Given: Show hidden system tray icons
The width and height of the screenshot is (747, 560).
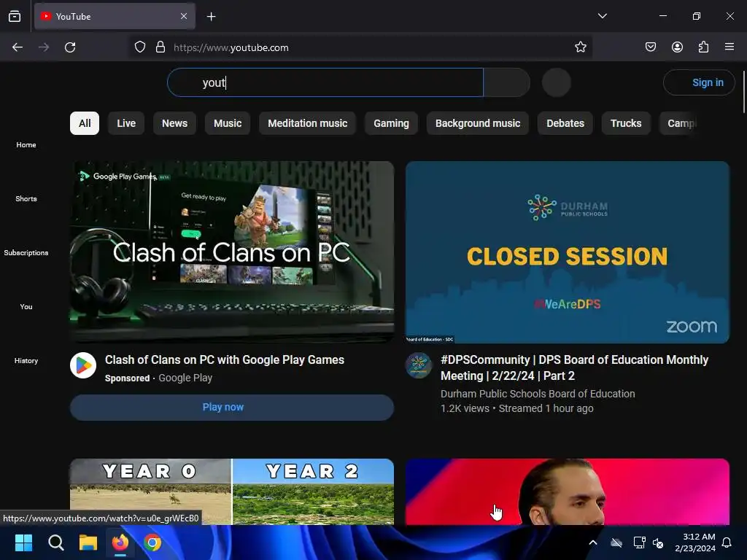Looking at the screenshot, I should click(x=592, y=542).
